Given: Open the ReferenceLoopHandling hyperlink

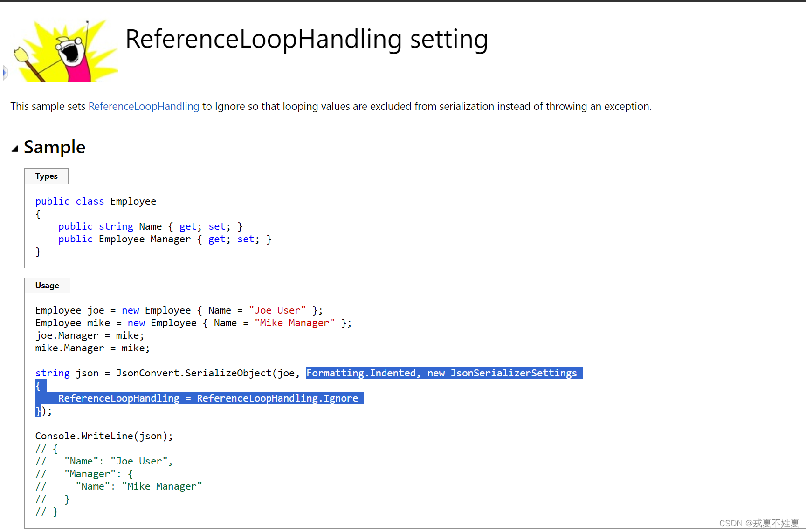Looking at the screenshot, I should tap(144, 106).
